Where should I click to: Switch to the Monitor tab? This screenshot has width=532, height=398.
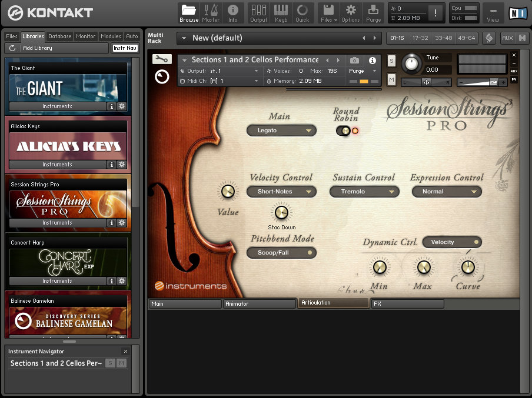tap(85, 36)
